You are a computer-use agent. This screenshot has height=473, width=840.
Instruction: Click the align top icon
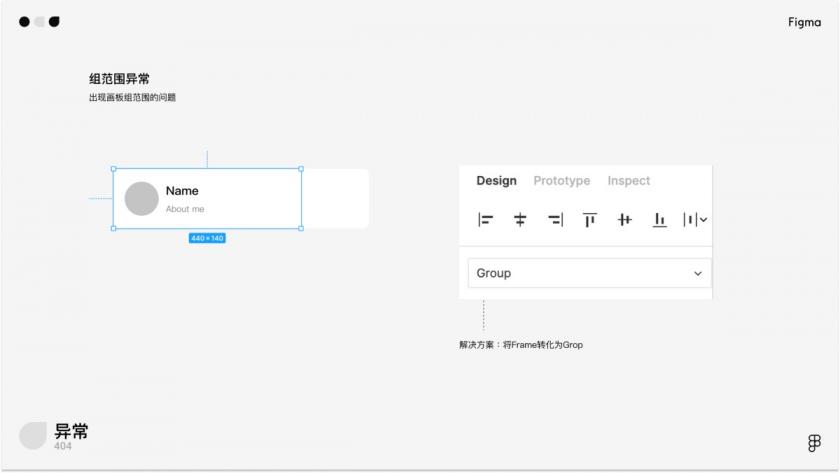coord(590,220)
